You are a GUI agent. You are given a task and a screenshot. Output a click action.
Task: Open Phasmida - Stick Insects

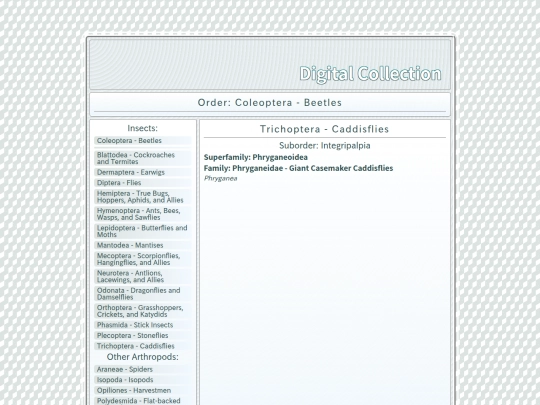143,325
